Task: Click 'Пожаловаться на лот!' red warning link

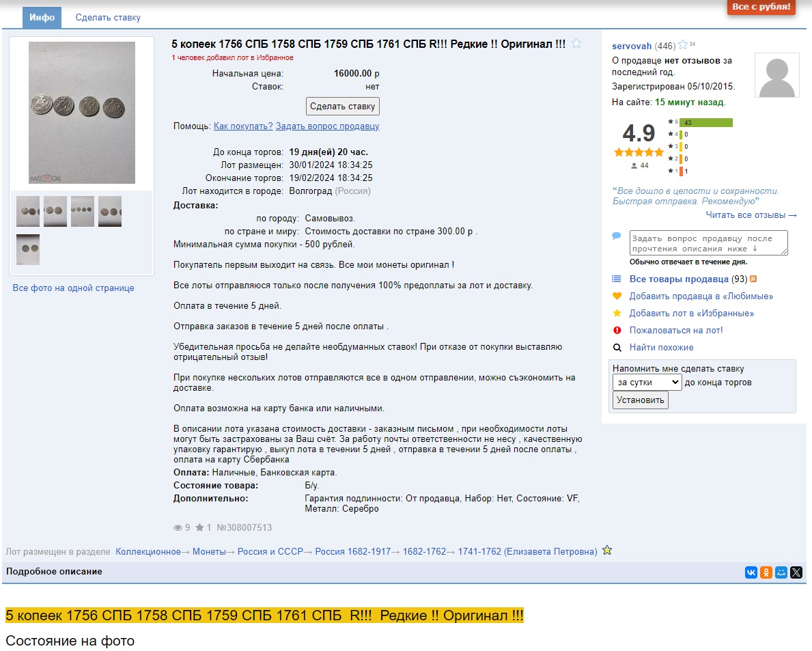Action: (675, 331)
